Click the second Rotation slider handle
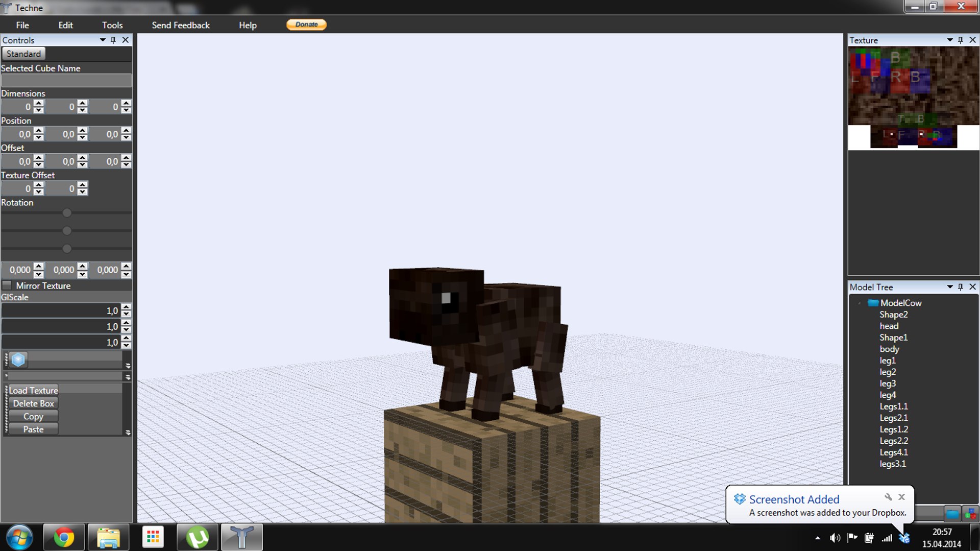Viewport: 980px width, 551px height. 67,231
